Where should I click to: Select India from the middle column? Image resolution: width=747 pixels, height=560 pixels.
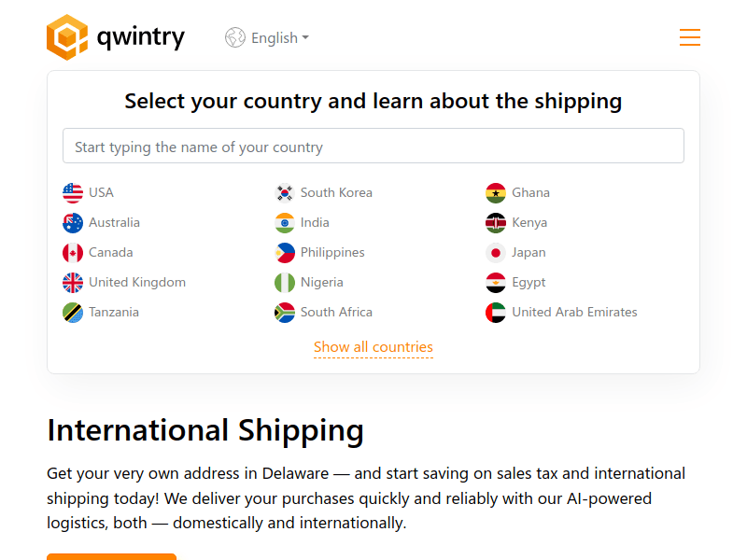pos(314,222)
